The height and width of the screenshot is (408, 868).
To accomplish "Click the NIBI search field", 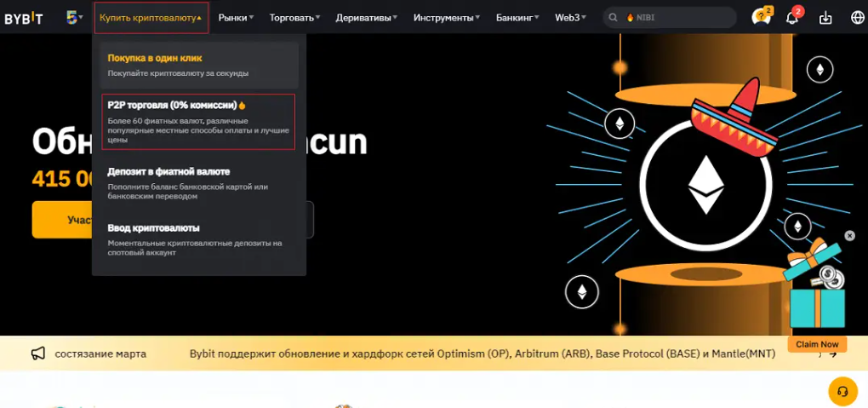I will coord(670,18).
